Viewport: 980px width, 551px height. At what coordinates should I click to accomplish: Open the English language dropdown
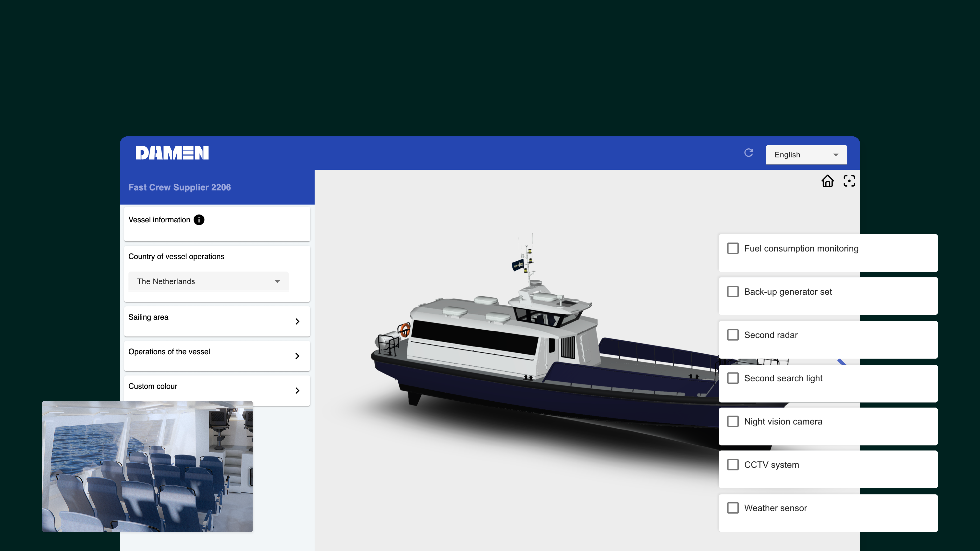pyautogui.click(x=806, y=155)
